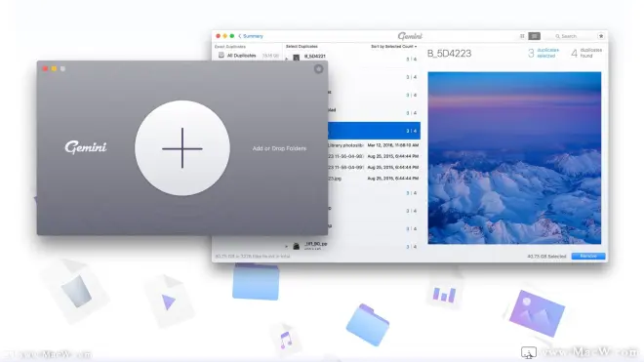Screen dimensions: 644x362
Task: Click the star favorites icon in toolbar
Action: pyautogui.click(x=601, y=36)
